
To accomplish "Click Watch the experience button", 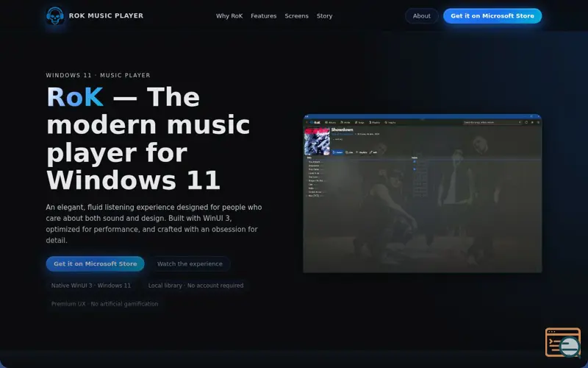I will (x=190, y=263).
